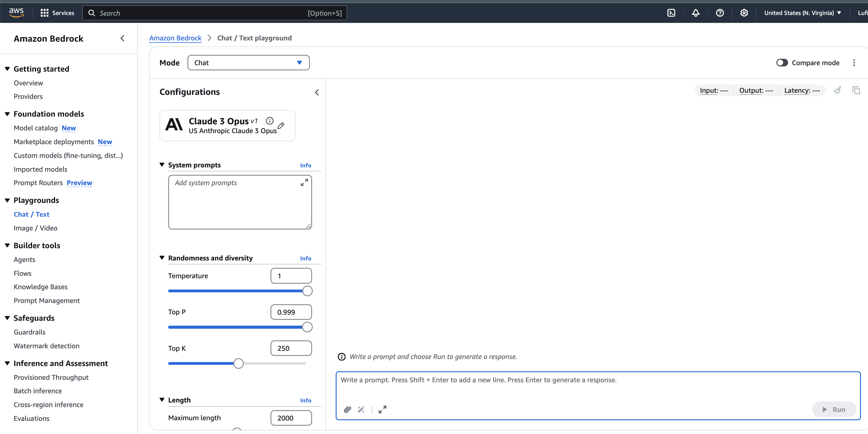Open the notifications bell
Viewport: 868px width, 434px height.
(696, 13)
